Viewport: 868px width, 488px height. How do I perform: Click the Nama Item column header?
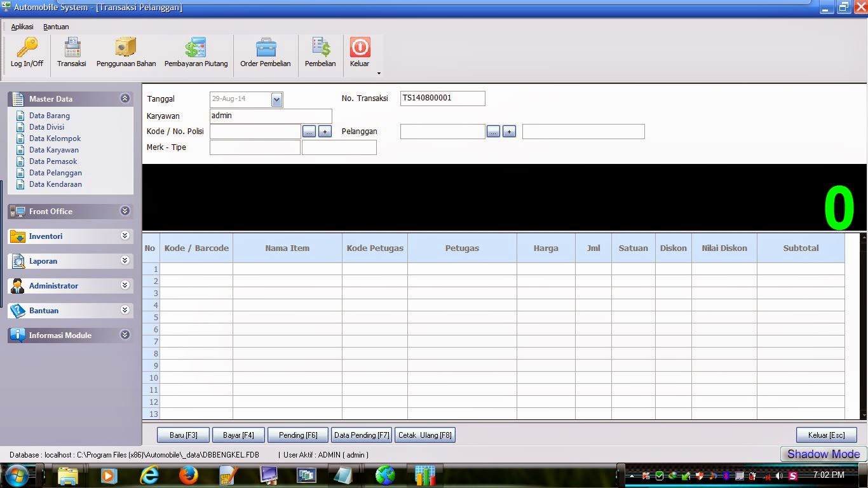(x=287, y=248)
